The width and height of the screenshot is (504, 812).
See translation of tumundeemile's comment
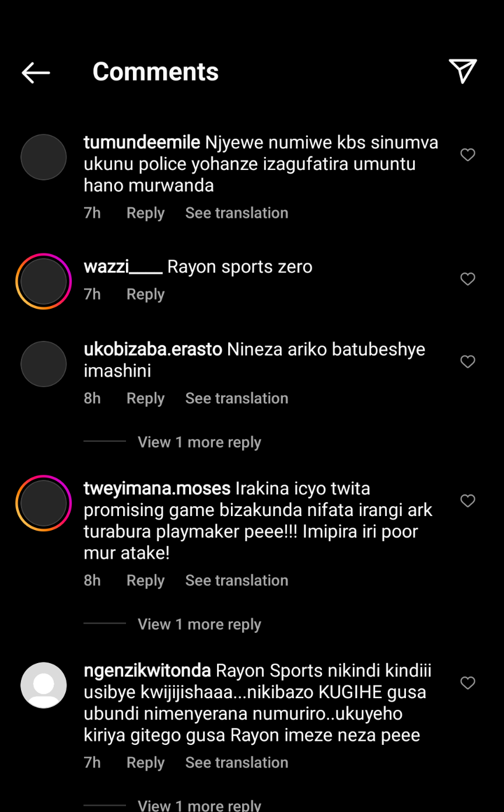click(237, 213)
